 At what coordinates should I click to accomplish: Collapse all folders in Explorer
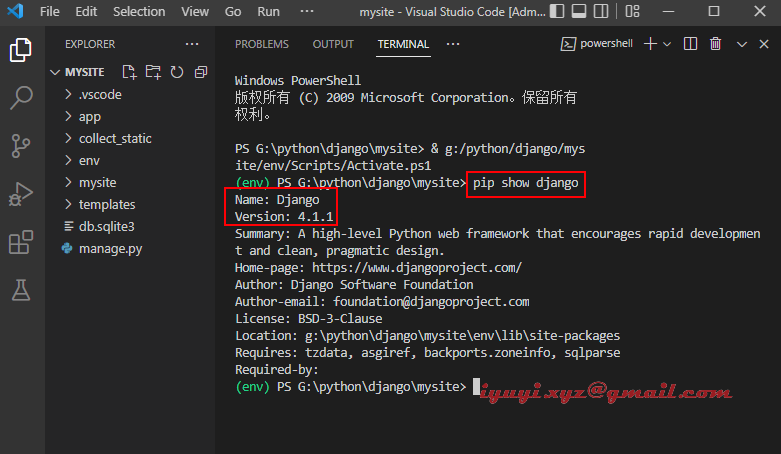(x=201, y=72)
